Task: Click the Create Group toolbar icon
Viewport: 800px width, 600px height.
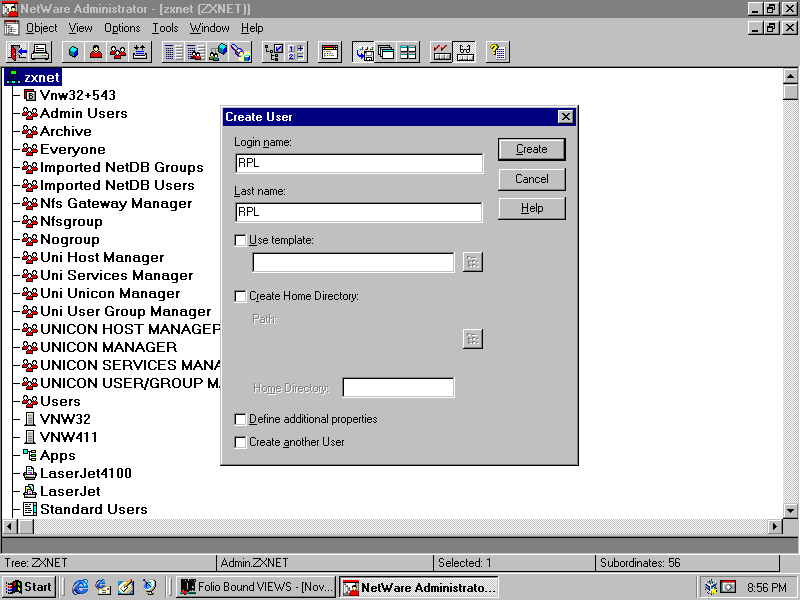Action: click(x=118, y=52)
